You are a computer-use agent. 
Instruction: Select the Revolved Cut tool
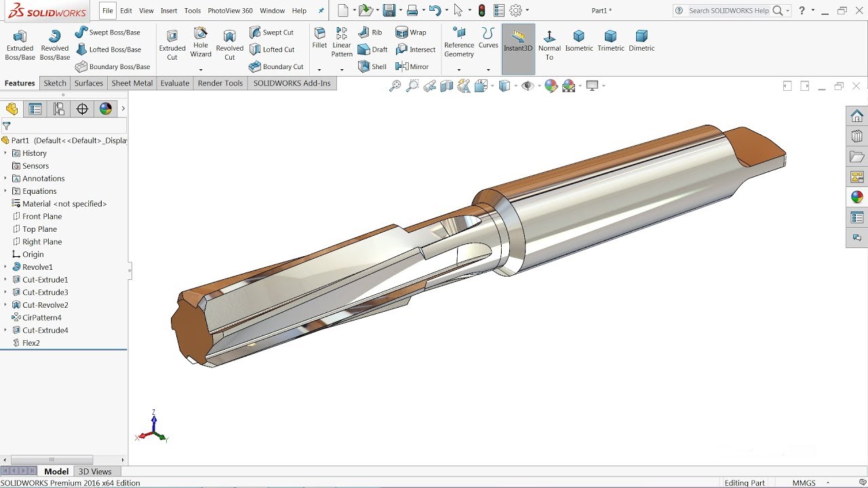[x=230, y=45]
